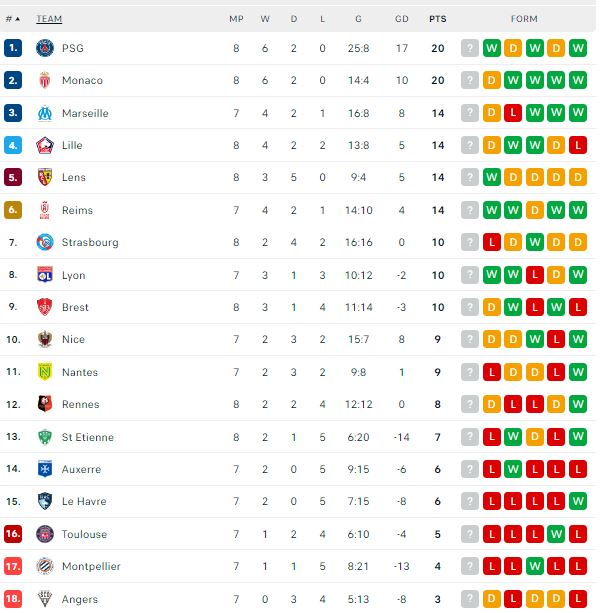Click PSG's upcoming match question-mark badge

470,48
